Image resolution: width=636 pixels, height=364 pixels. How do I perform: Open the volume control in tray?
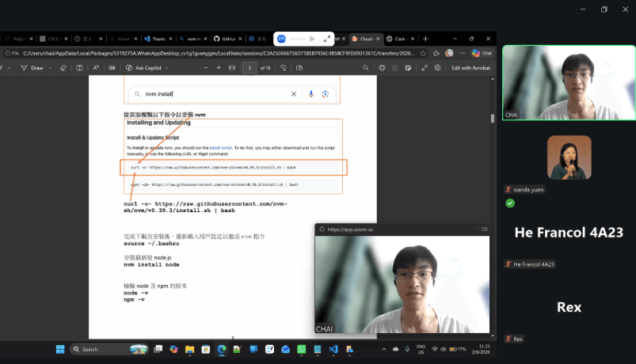tap(444, 350)
